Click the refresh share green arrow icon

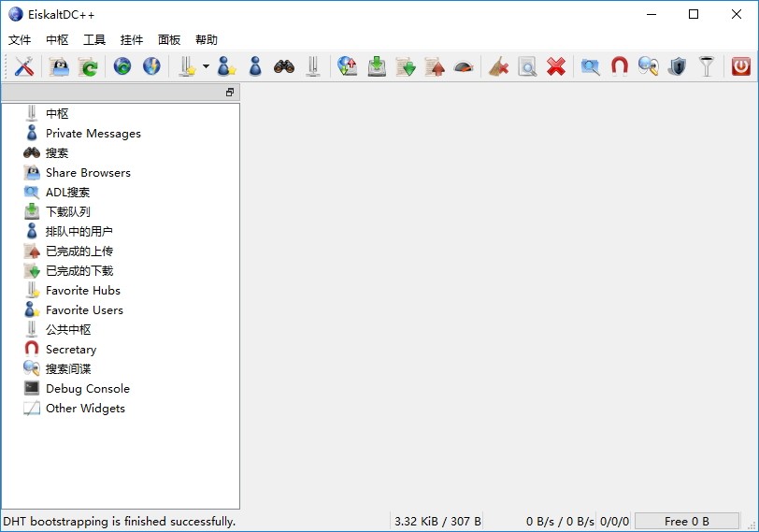[x=89, y=66]
